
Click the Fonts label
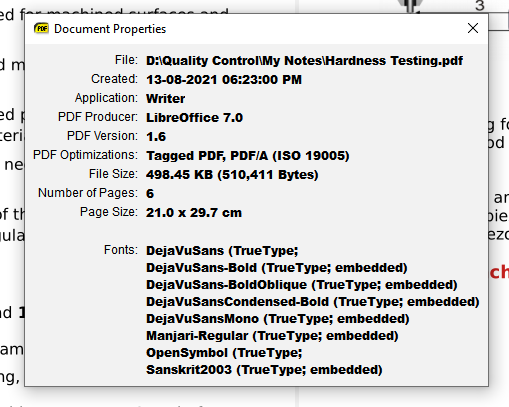pyautogui.click(x=121, y=250)
